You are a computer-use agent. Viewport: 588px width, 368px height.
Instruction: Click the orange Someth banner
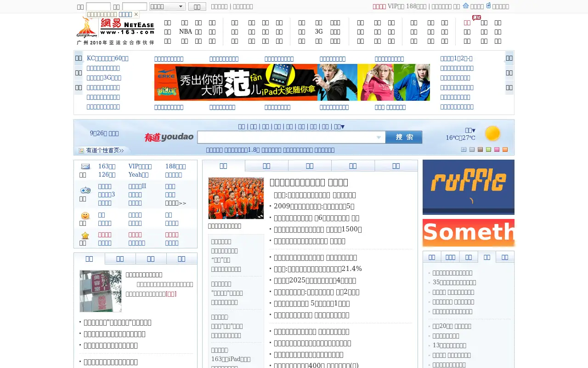coord(469,233)
